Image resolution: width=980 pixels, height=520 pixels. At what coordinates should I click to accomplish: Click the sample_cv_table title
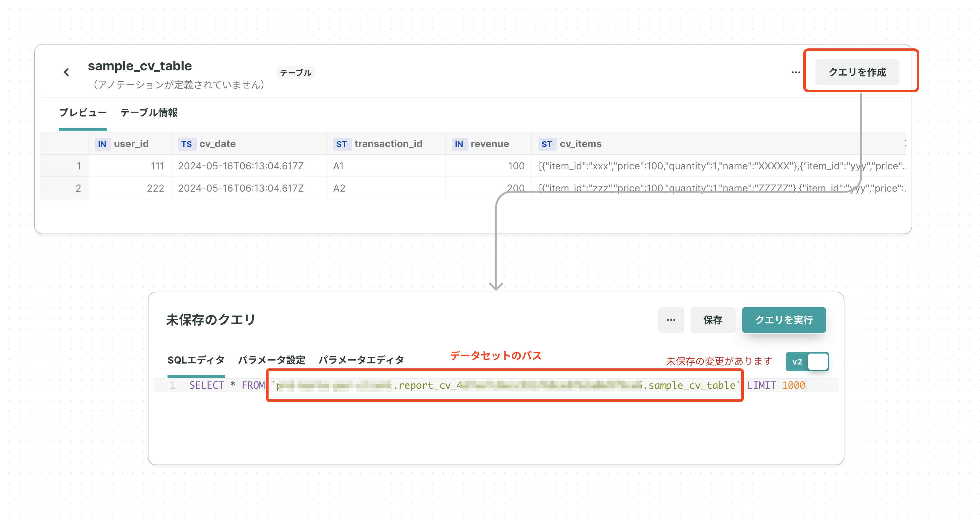coord(140,66)
